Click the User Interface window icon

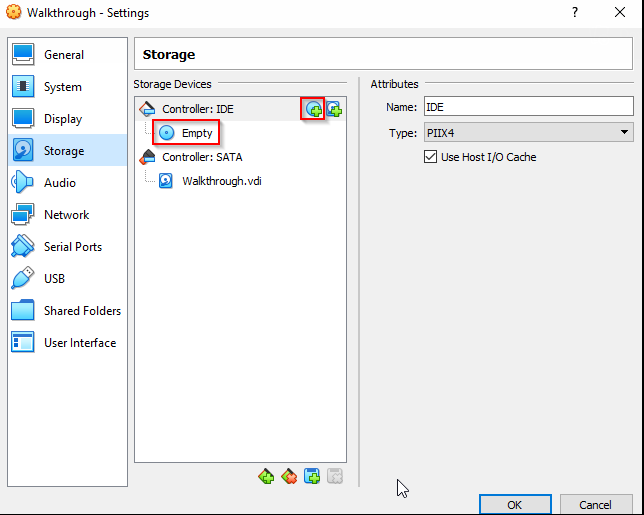[23, 343]
